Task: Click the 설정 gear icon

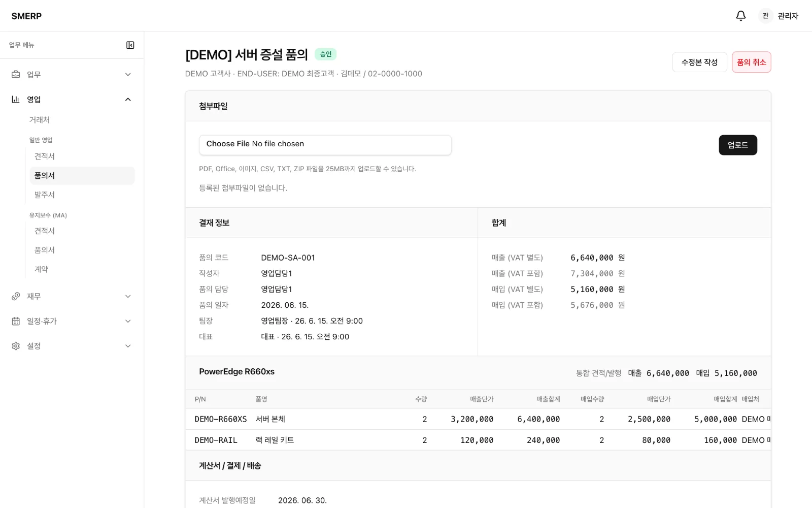Action: coord(16,346)
